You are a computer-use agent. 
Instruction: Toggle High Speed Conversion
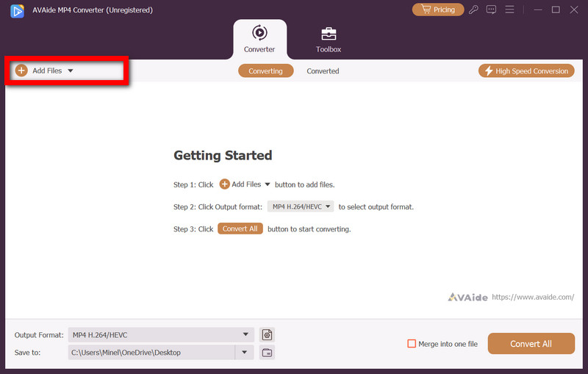tap(526, 71)
